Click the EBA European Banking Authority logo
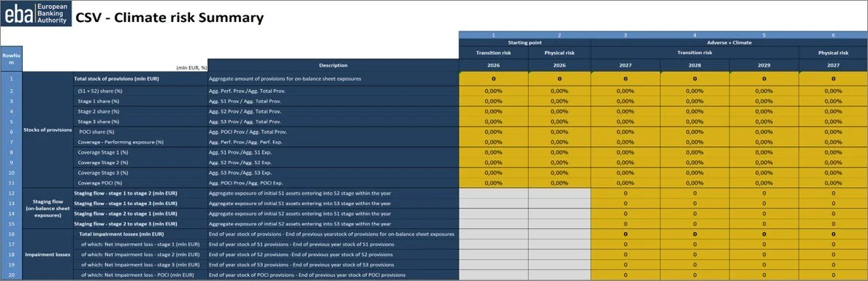The image size is (868, 281). pyautogui.click(x=37, y=14)
